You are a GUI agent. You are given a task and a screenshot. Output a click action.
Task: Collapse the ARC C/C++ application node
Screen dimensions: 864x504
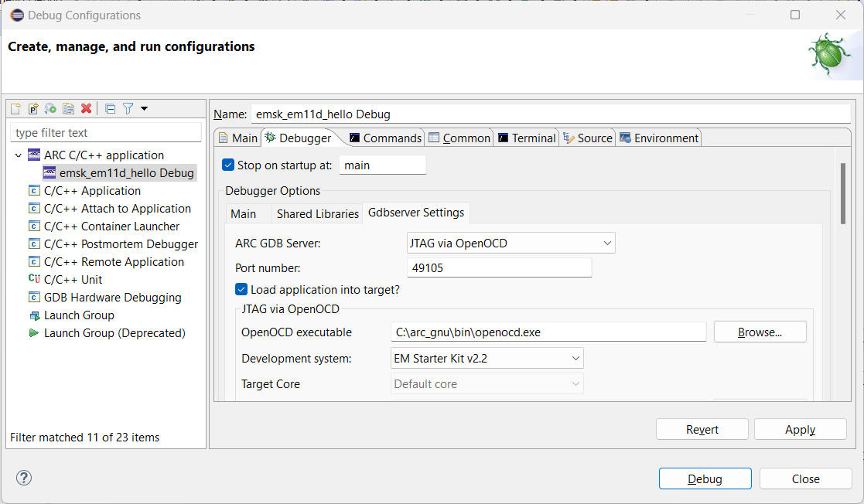click(x=19, y=155)
